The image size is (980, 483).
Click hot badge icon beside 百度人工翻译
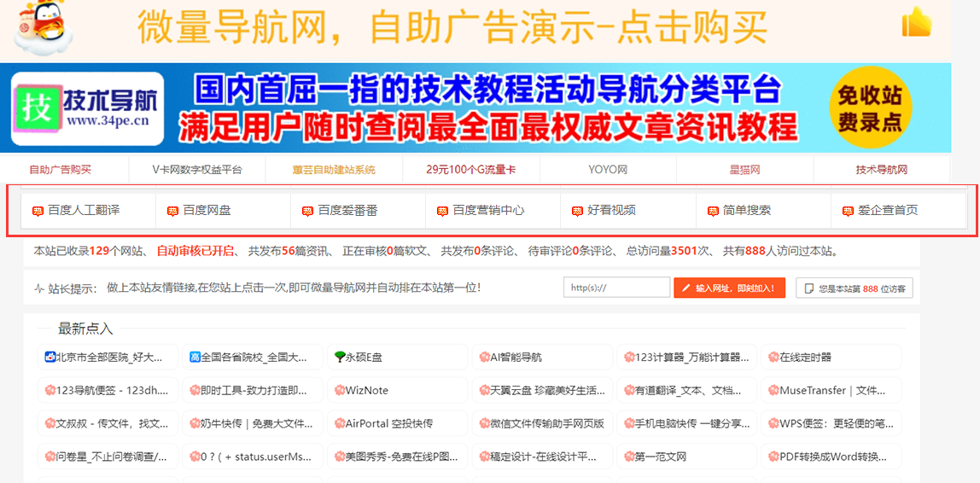pyautogui.click(x=38, y=211)
